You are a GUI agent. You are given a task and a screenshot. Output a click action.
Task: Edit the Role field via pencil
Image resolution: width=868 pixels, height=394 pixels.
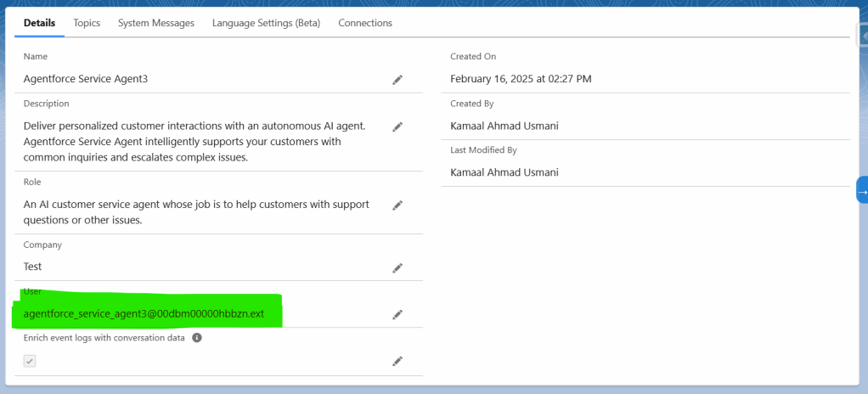pyautogui.click(x=397, y=205)
